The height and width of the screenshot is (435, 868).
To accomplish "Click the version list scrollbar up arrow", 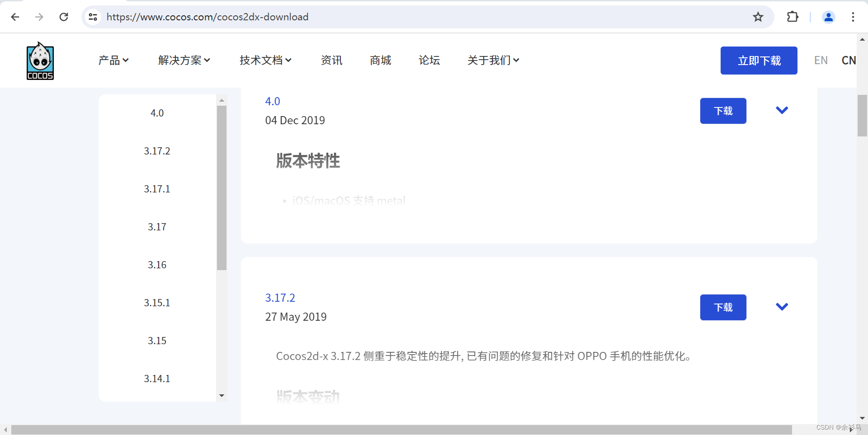I will click(222, 100).
